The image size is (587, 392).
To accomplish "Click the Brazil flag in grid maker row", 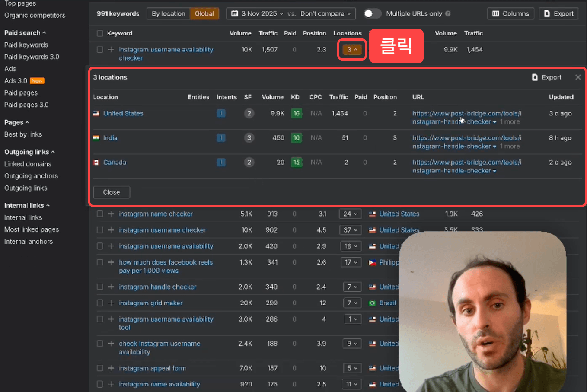I will (x=372, y=303).
